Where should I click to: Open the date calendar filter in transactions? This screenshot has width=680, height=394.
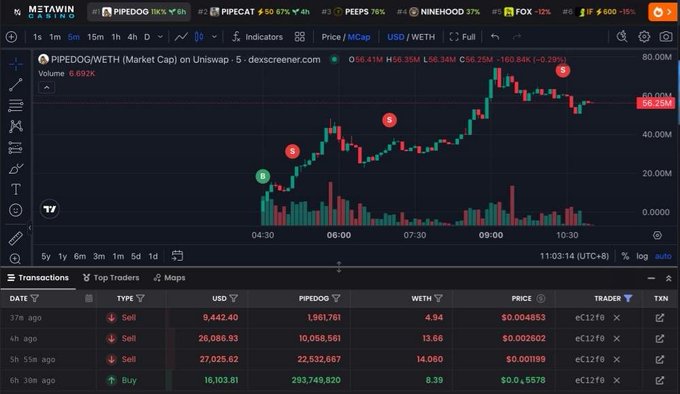point(89,298)
